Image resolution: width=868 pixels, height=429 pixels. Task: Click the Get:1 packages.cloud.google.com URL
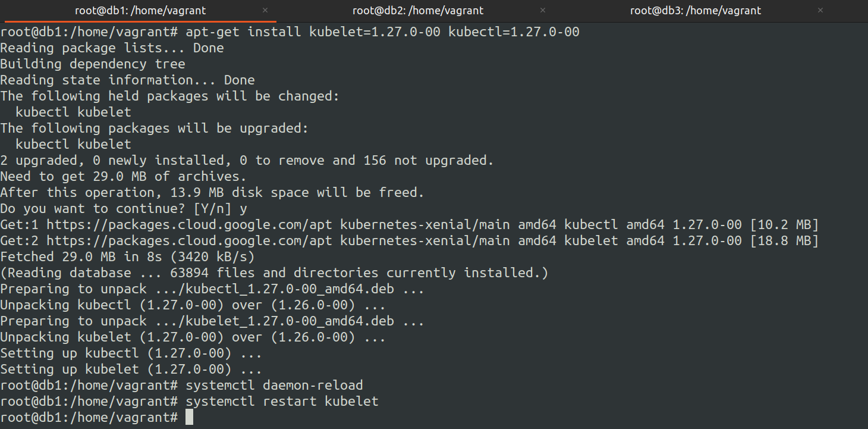(193, 225)
